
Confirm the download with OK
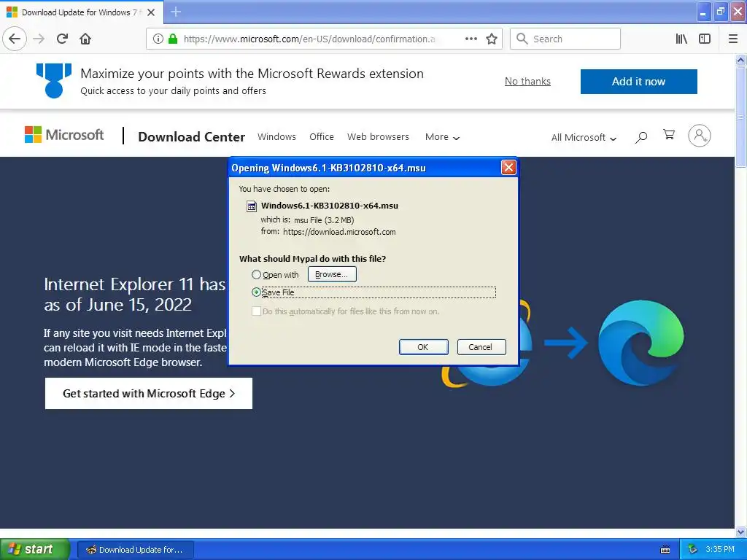pyautogui.click(x=423, y=347)
